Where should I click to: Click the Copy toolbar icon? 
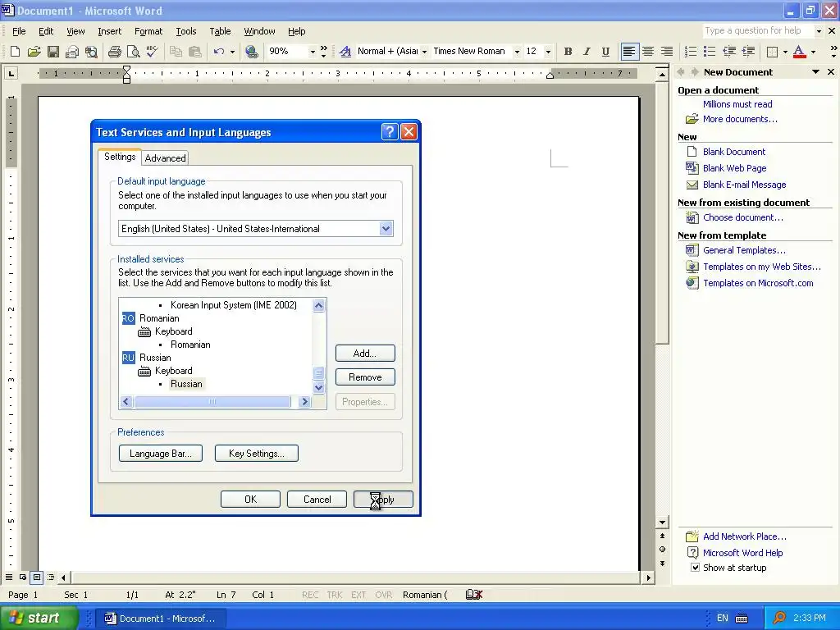click(176, 52)
